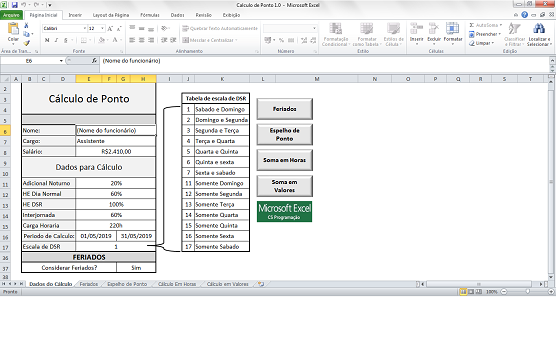Click the increase indent icon
The image size is (556, 364).
point(173,40)
